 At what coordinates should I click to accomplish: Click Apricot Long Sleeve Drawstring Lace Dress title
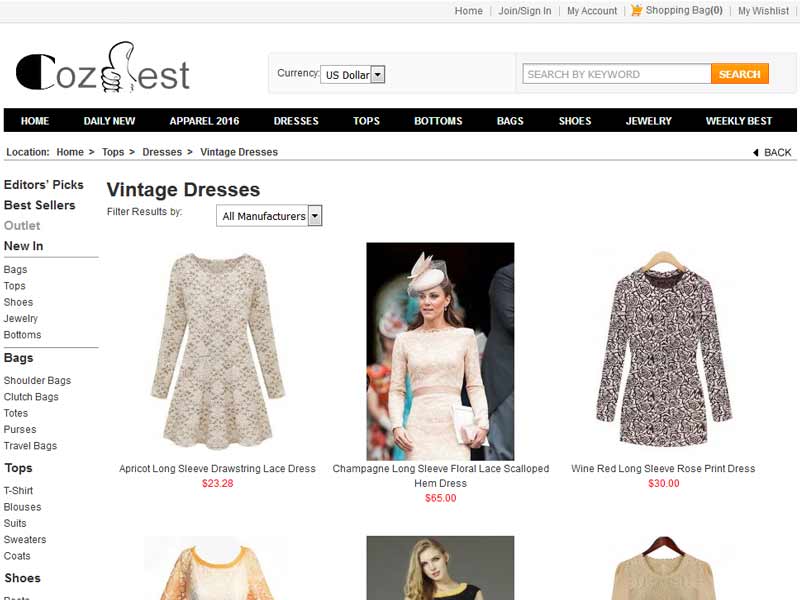click(x=217, y=468)
